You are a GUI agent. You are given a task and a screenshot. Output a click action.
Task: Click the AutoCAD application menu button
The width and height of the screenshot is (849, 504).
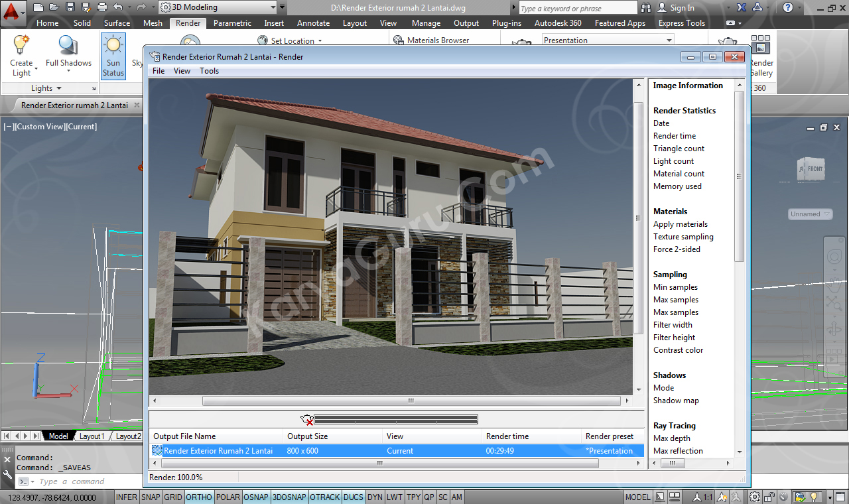[13, 11]
